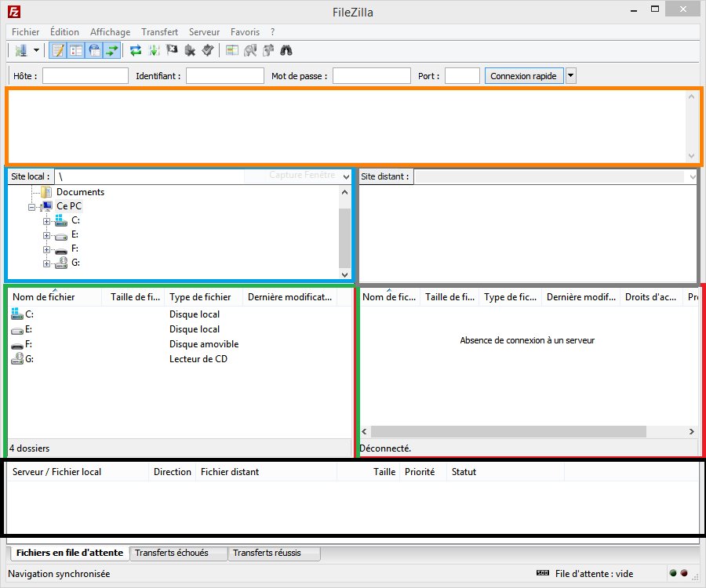Screen dimensions: 706x588
Task: Expand the F: drive in the tree
Action: click(47, 249)
